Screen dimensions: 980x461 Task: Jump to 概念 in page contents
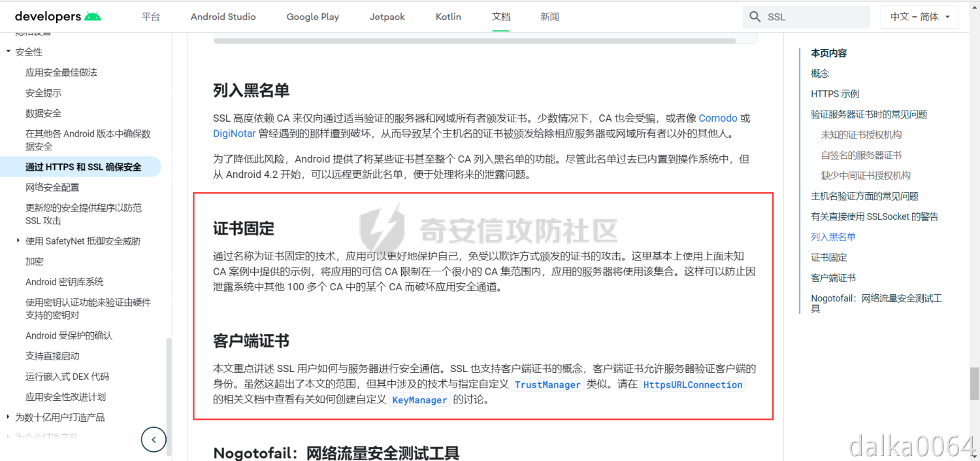point(820,74)
